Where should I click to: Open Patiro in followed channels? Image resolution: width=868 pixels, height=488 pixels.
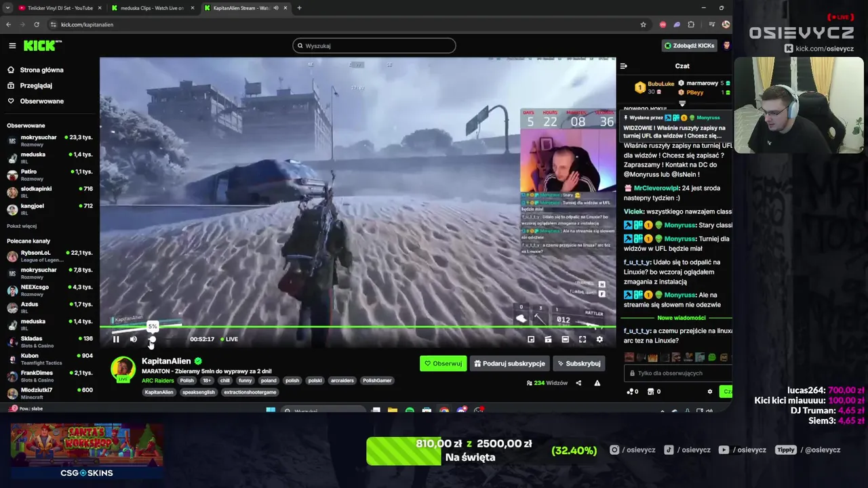point(50,175)
